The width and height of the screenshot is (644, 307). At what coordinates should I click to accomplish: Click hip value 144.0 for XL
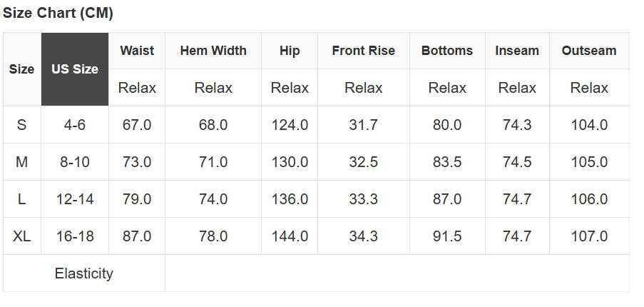(290, 236)
